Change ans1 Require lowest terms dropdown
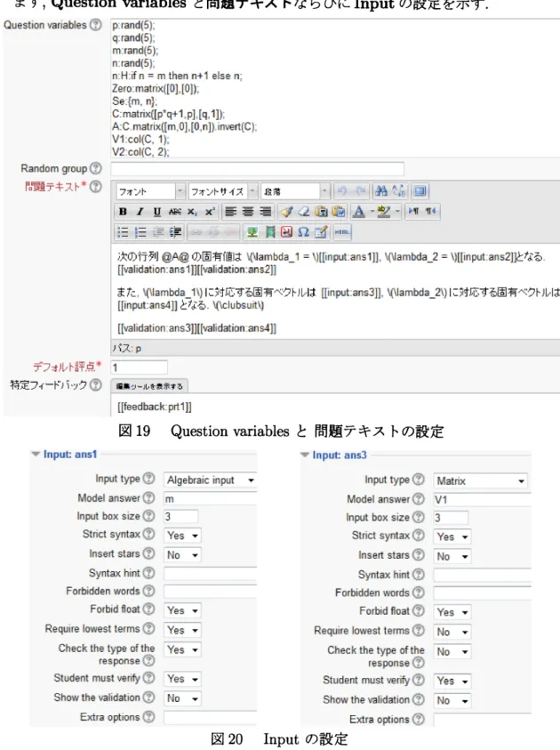 coord(182,630)
